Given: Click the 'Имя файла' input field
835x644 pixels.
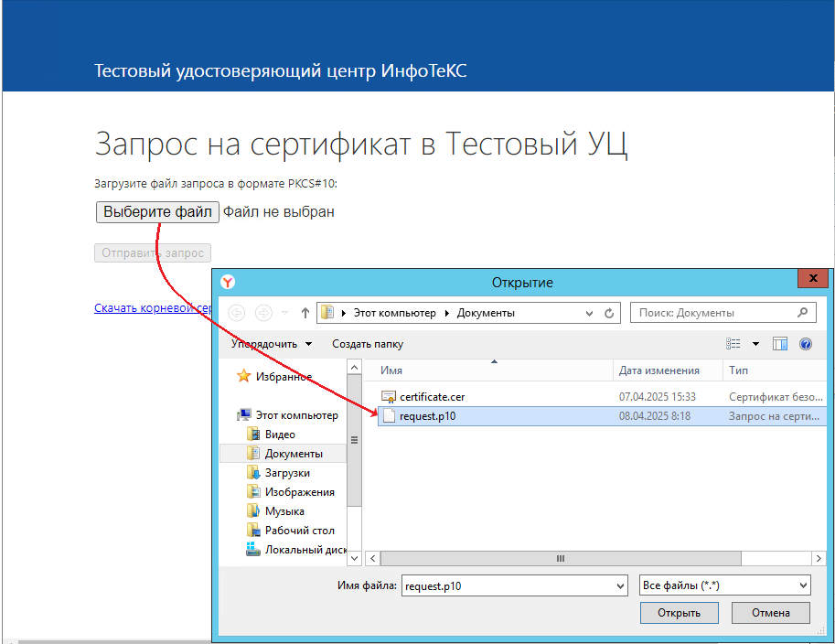Looking at the screenshot, I should [x=508, y=585].
